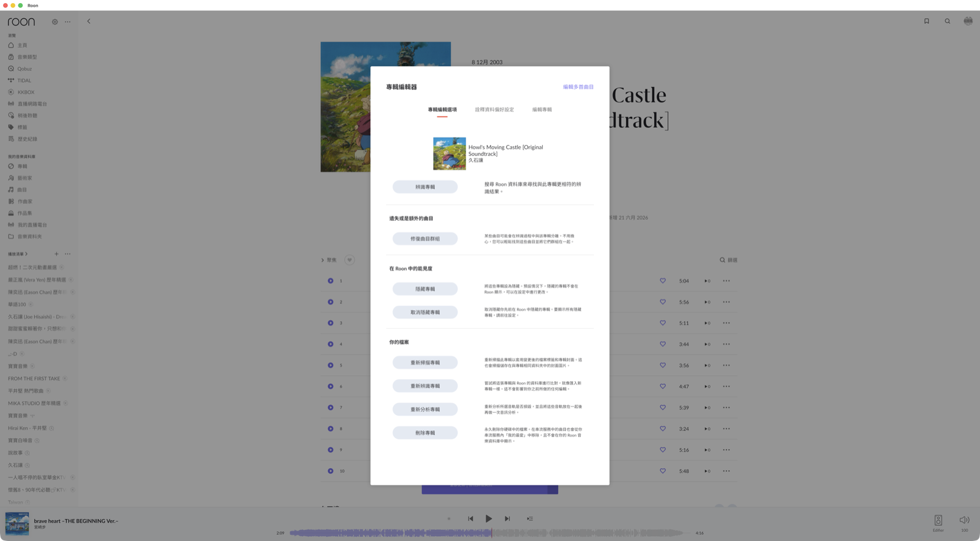Open search with the magnifier icon
Viewport: 980px width, 541px height.
point(948,21)
